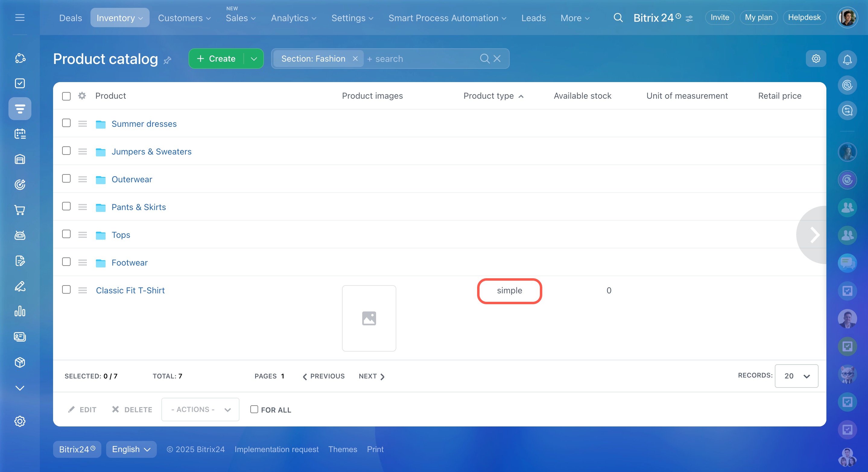Image resolution: width=868 pixels, height=472 pixels.
Task: Click the shopping cart sidebar icon
Action: coord(20,210)
